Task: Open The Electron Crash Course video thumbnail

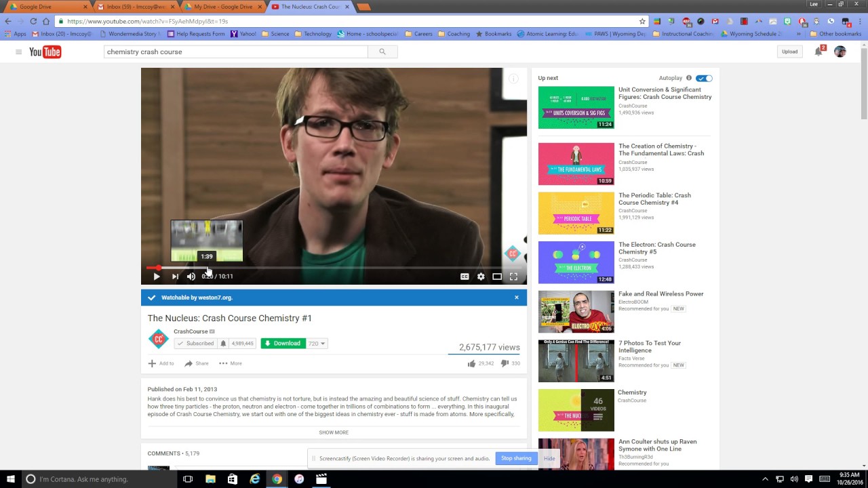Action: tap(576, 262)
